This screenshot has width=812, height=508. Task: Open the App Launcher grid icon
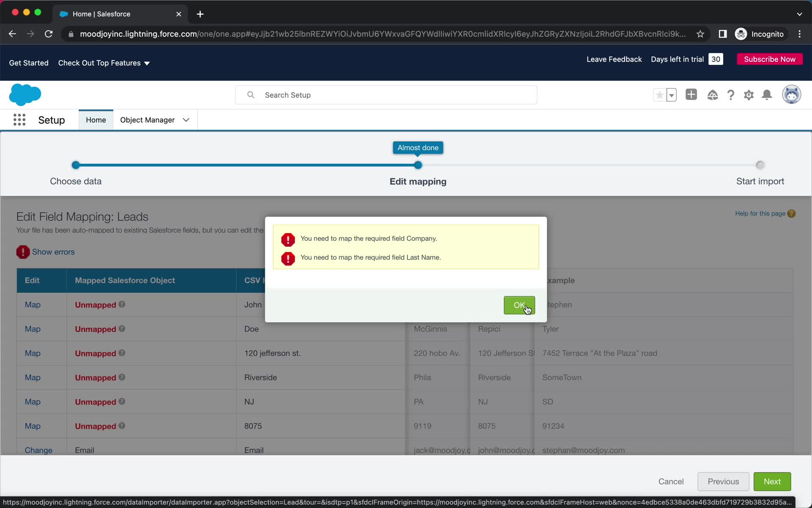(x=19, y=120)
